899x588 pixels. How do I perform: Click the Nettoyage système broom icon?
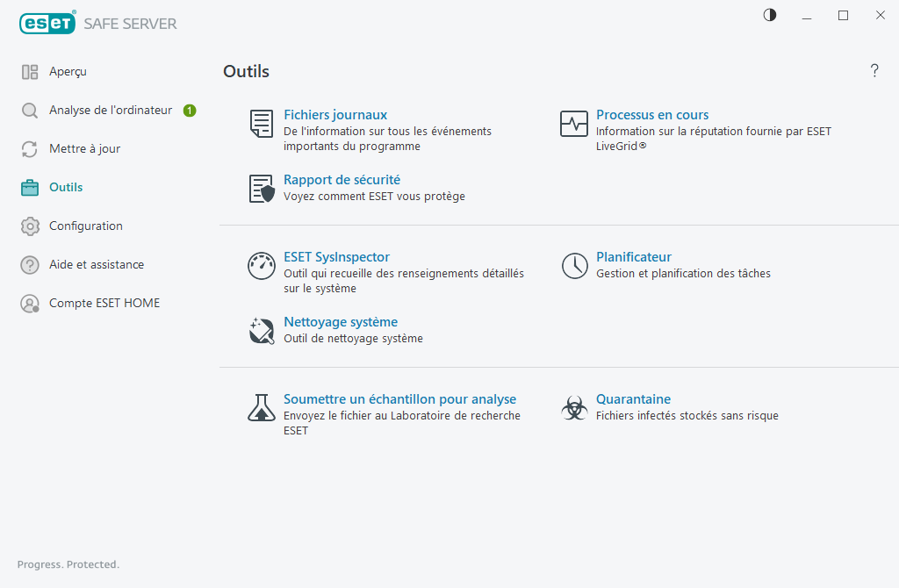(261, 331)
